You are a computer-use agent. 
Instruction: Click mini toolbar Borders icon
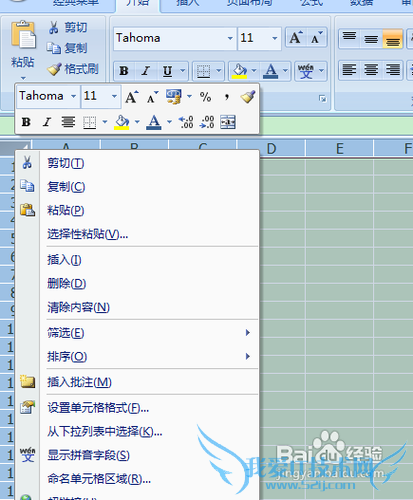(89, 122)
